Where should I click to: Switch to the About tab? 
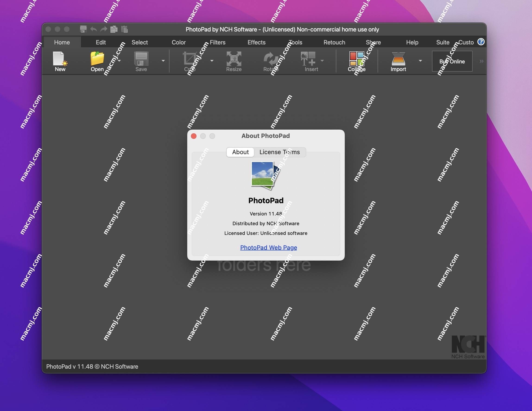click(240, 152)
